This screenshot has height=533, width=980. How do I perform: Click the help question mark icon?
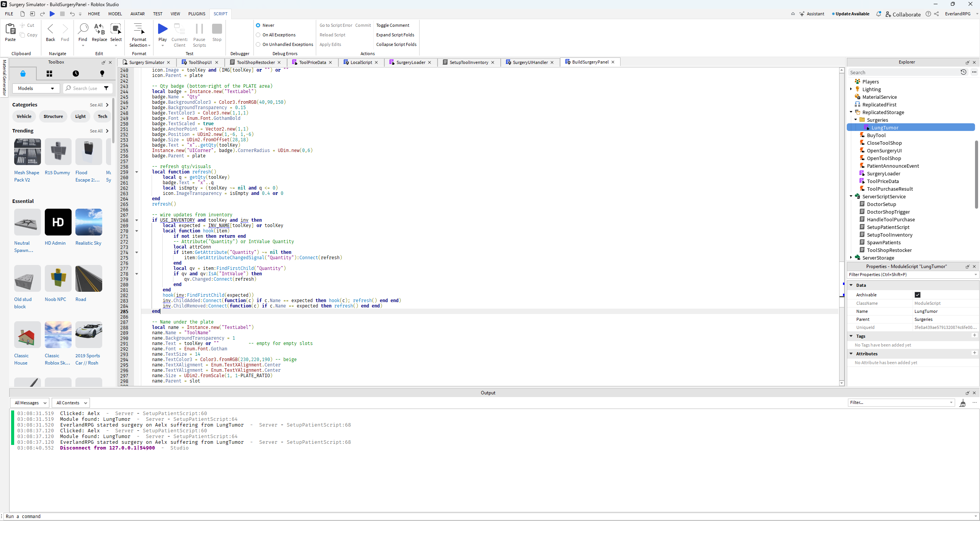[928, 14]
